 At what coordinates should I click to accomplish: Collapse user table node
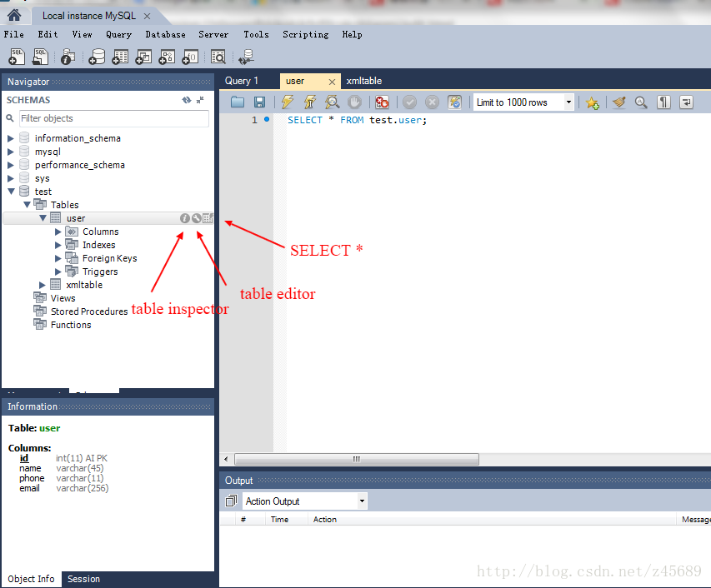click(x=43, y=218)
